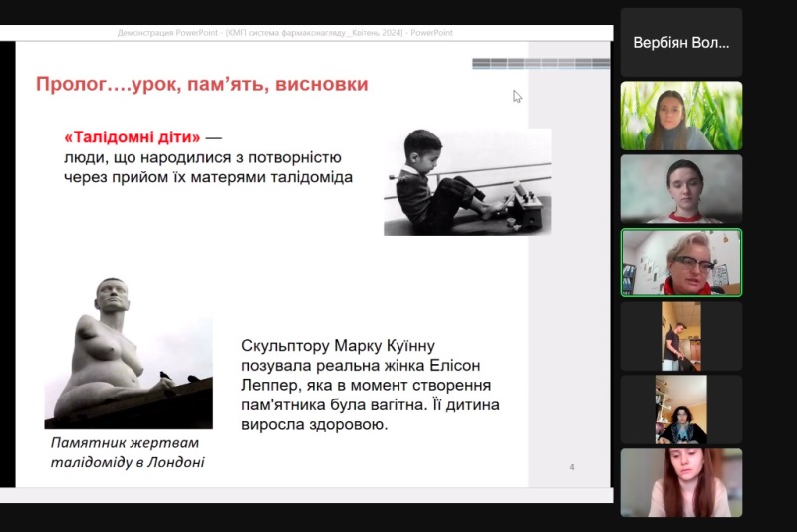797x532 pixels.
Task: Select participant tile showing person standing in room
Action: 681,336
